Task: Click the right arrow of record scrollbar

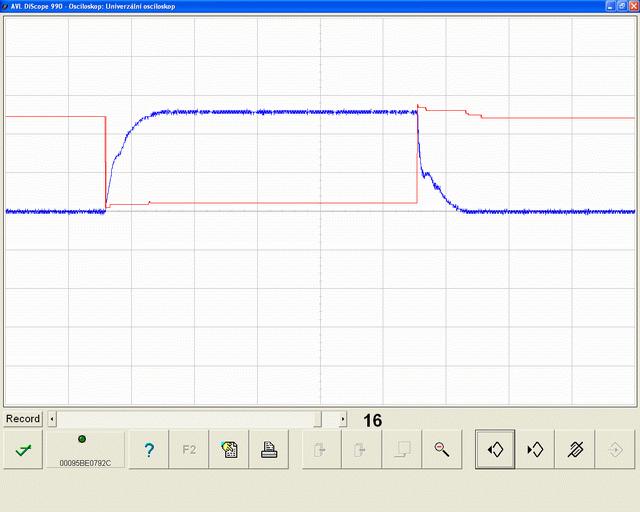Action: pyautogui.click(x=343, y=419)
